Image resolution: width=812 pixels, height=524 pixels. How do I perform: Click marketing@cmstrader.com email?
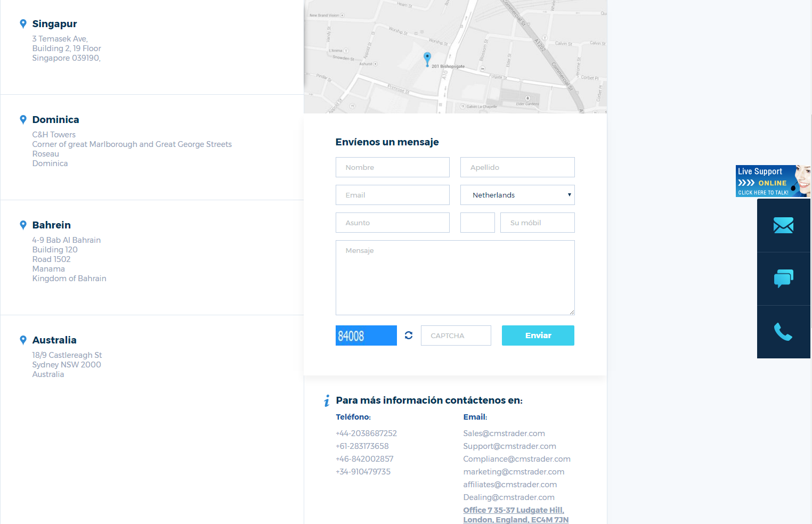coord(514,472)
